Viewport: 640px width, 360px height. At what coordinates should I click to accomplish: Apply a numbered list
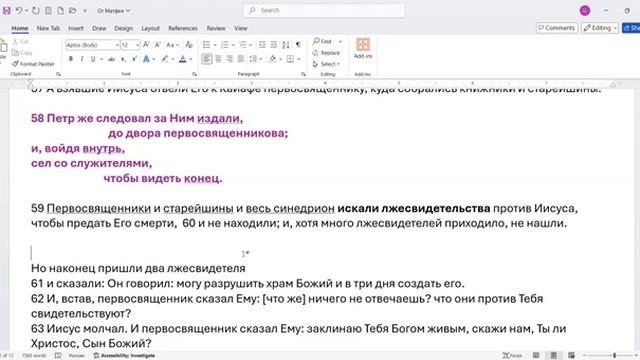point(224,44)
